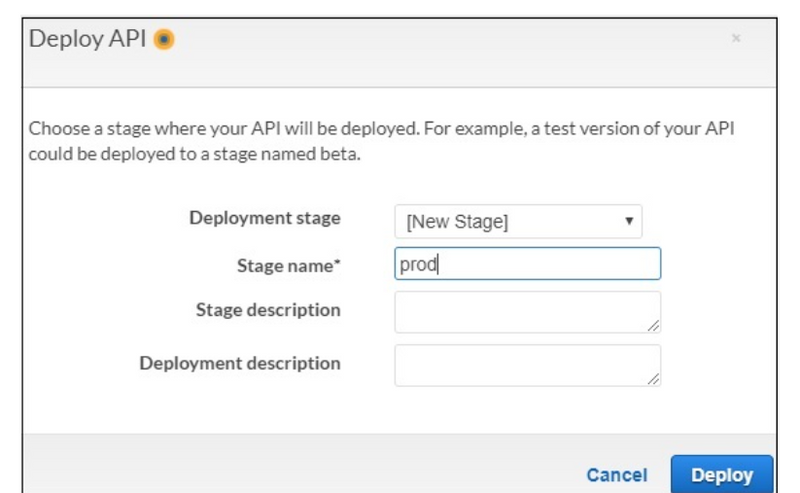Open the Deployment stage dropdown

click(x=518, y=222)
